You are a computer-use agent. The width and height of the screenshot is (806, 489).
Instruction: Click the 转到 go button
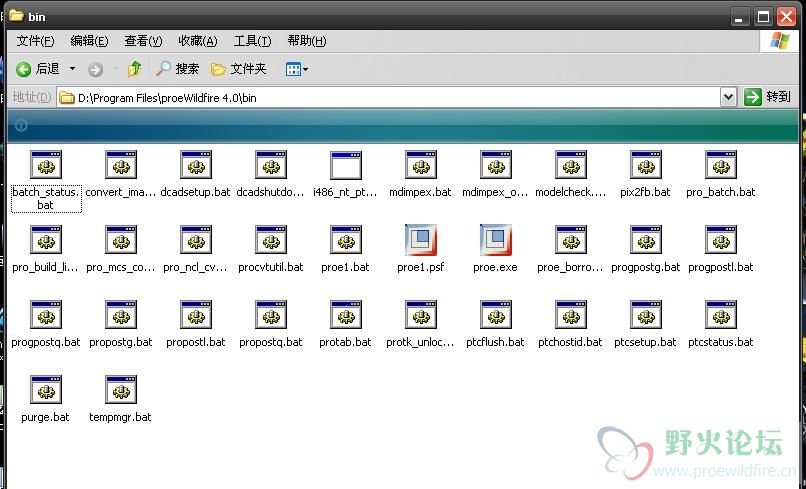click(767, 97)
